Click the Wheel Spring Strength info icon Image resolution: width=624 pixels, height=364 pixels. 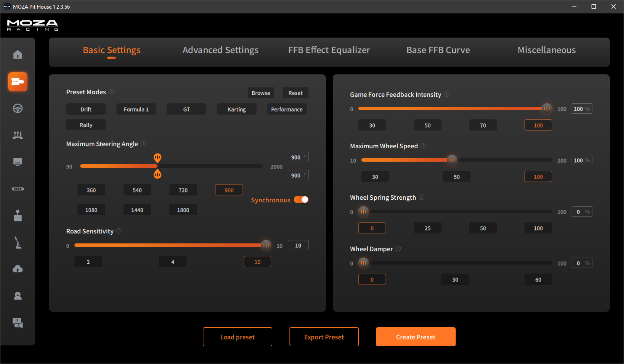tap(421, 197)
